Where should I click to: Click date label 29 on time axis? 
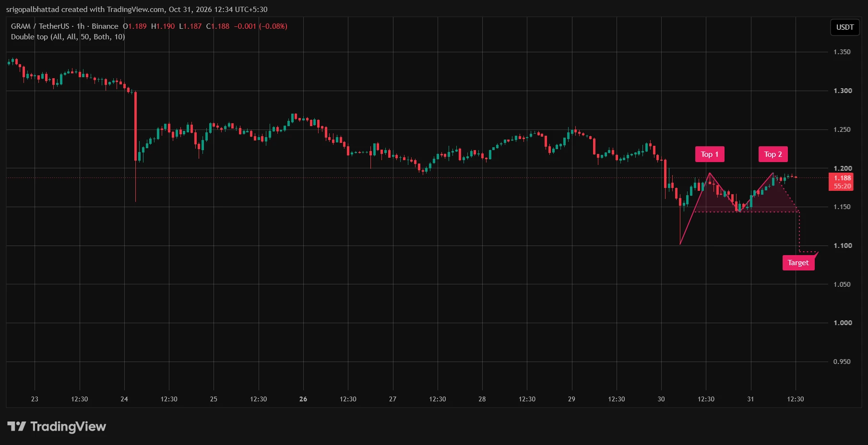coord(571,399)
